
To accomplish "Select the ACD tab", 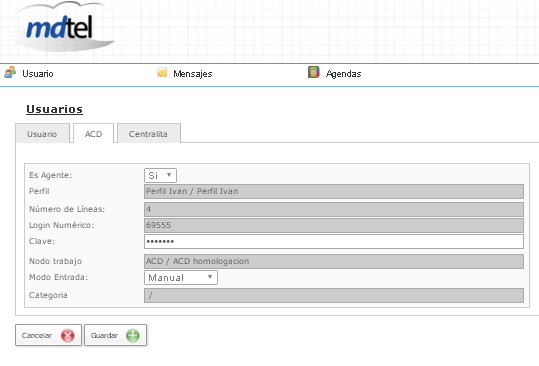I will [94, 134].
